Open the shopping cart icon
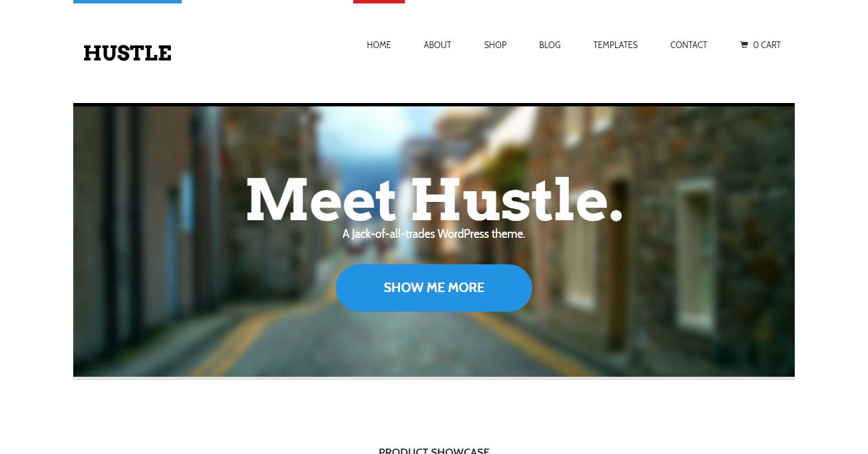The height and width of the screenshot is (454, 868). (744, 45)
